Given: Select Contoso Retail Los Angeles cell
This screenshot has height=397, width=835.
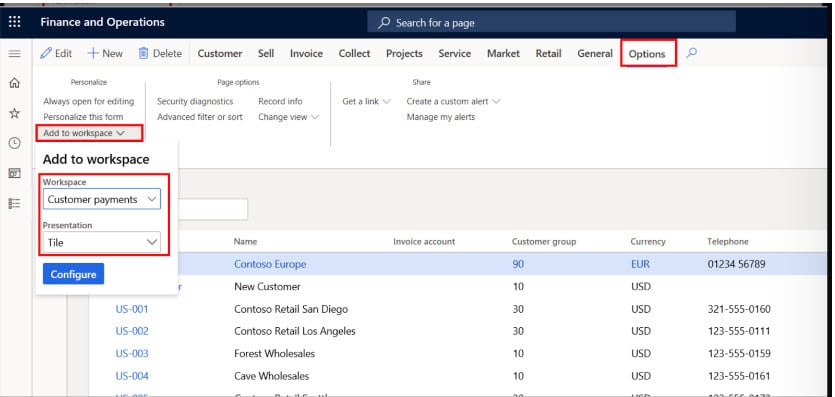Looking at the screenshot, I should (x=294, y=331).
